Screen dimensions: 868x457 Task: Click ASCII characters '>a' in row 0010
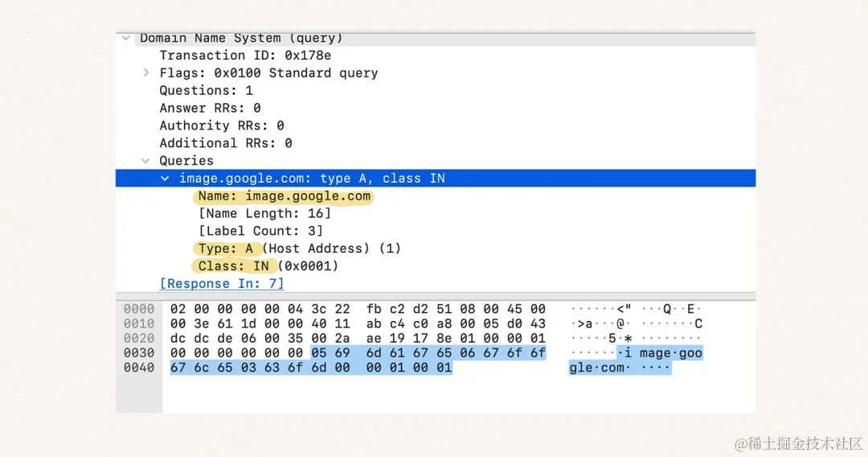585,324
